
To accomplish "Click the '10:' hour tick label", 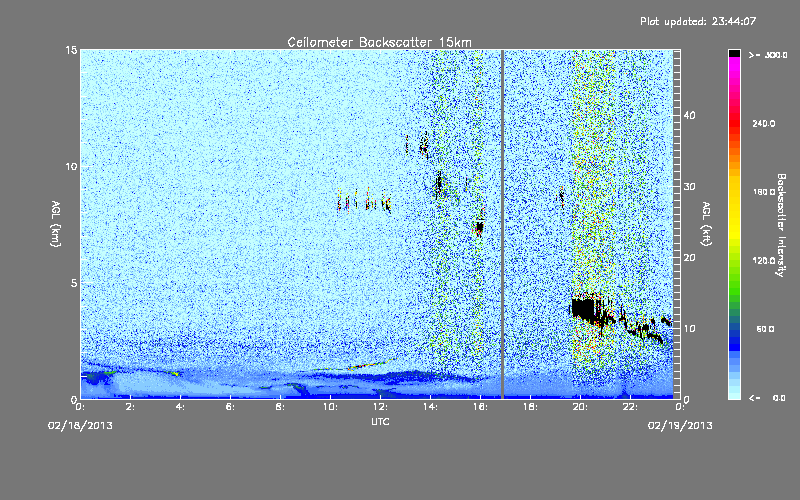I will 330,407.
